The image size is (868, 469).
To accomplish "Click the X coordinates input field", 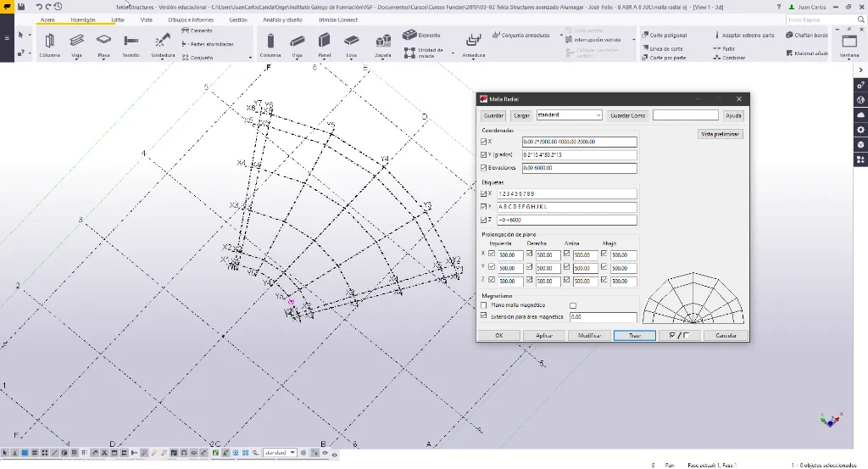I will click(579, 142).
